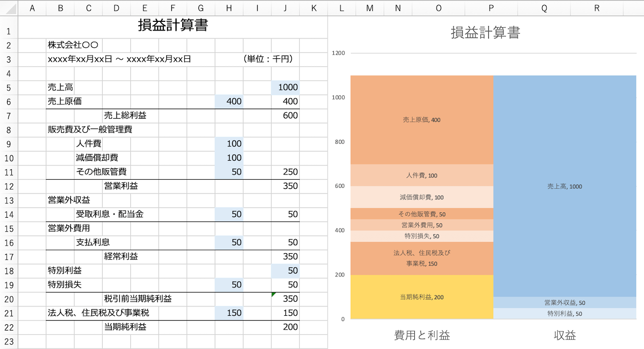Select the 特別利益 label cell in row 18
Image resolution: width=644 pixels, height=349 pixels.
(64, 271)
